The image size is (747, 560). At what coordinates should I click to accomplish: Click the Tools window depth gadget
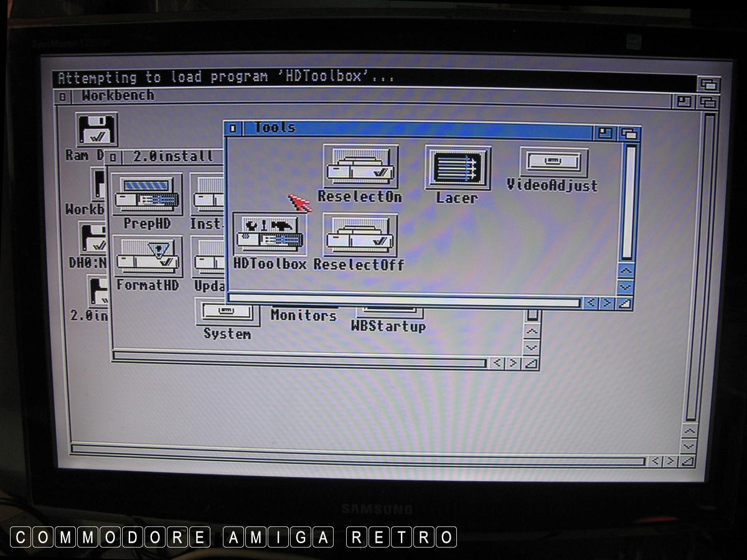coord(629,133)
